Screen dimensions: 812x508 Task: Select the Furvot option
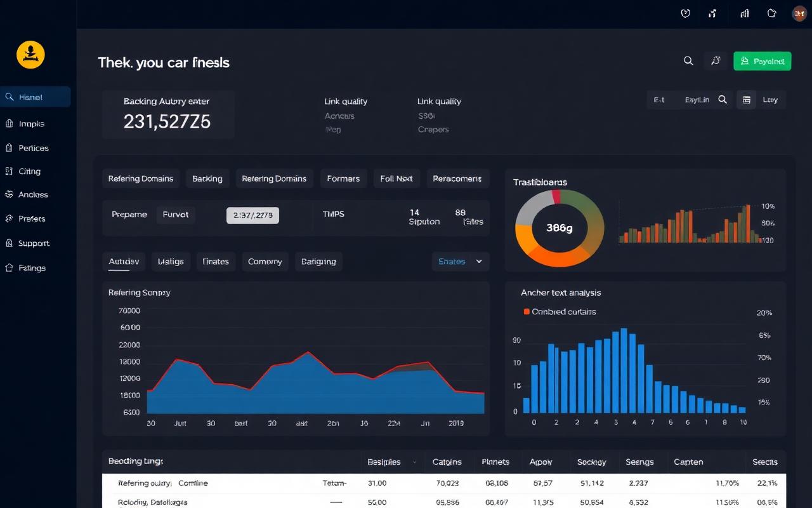point(176,215)
